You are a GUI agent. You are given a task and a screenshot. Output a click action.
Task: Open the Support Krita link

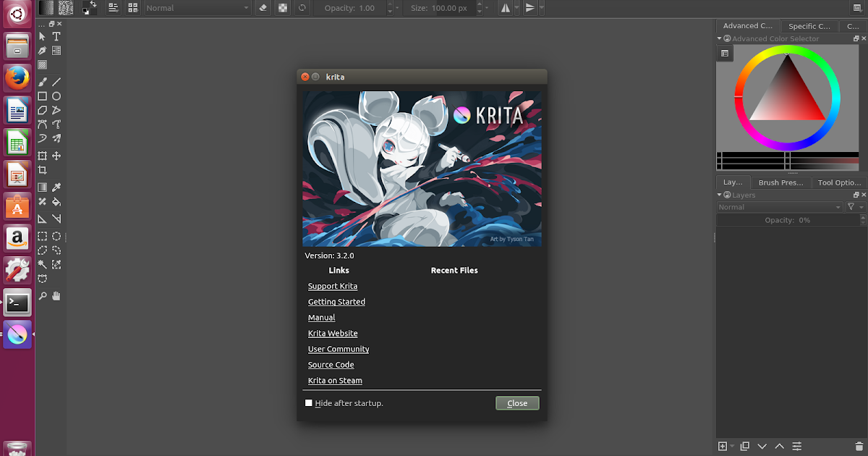point(333,286)
